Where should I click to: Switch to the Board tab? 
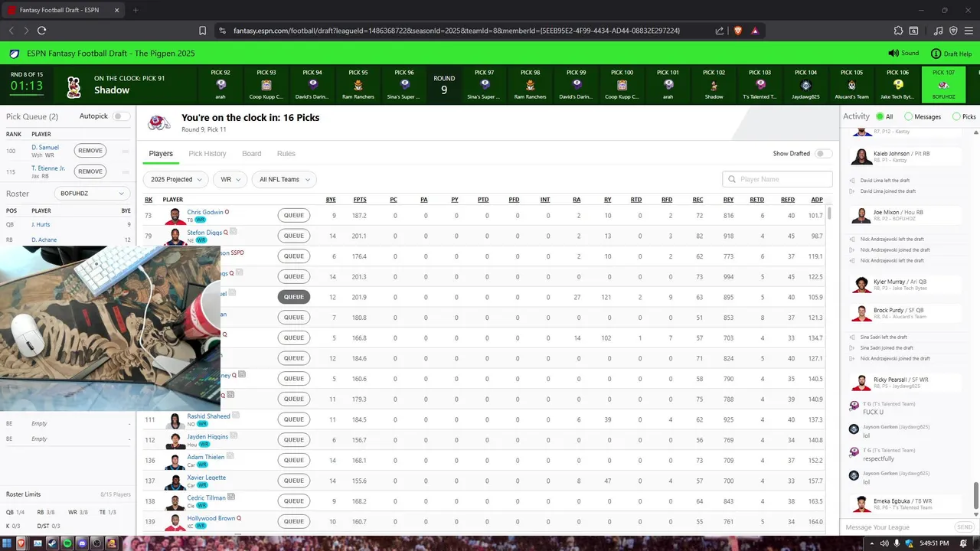pyautogui.click(x=252, y=154)
